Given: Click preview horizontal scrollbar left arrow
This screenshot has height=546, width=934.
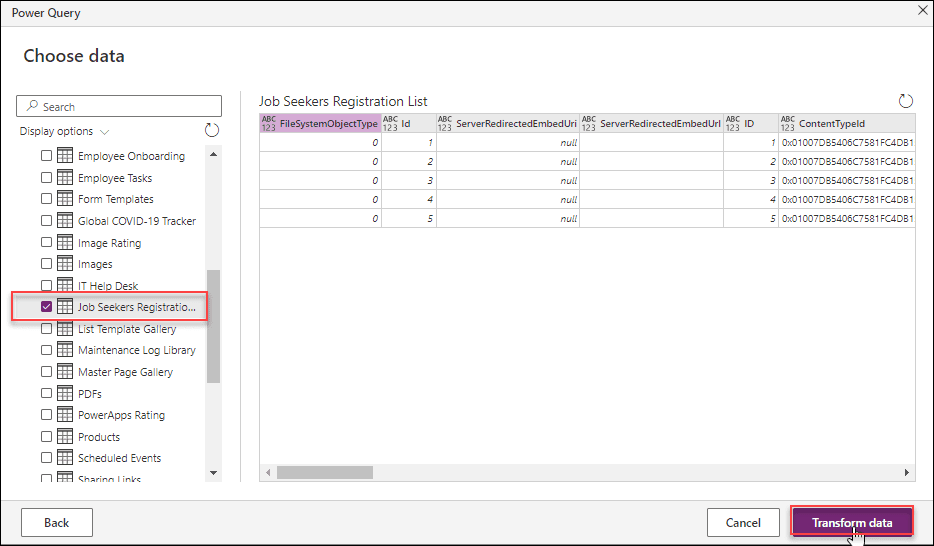Looking at the screenshot, I should [x=268, y=472].
